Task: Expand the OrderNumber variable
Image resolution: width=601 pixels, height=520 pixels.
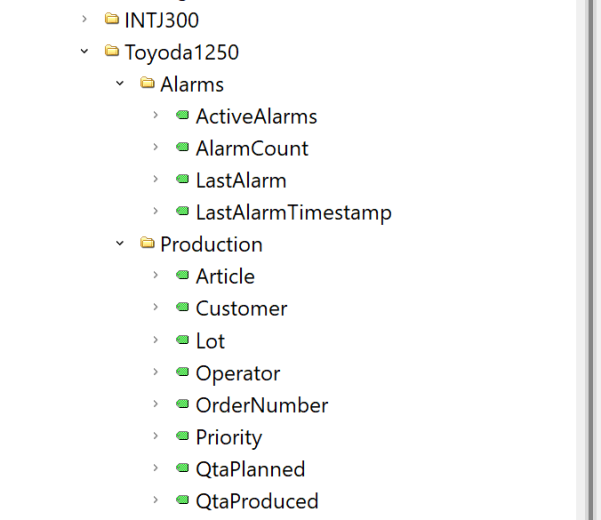Action: 155,405
